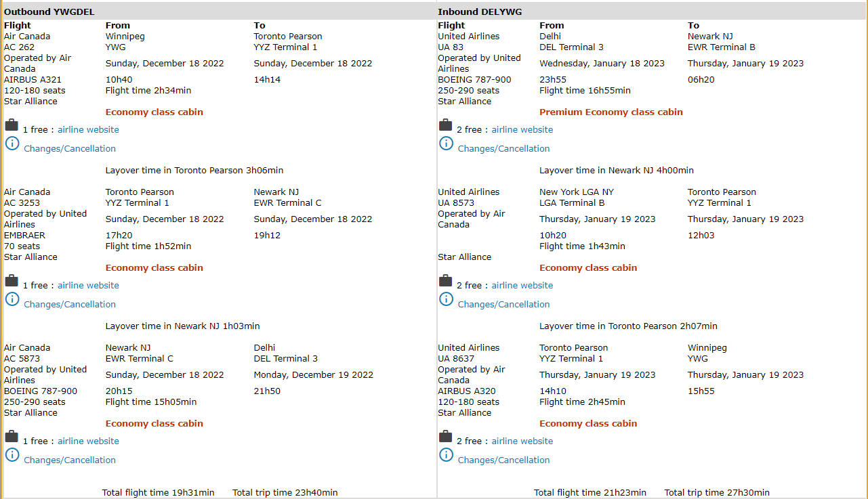This screenshot has width=868, height=499.
Task: Open Changes/Cancellation for flight AC 262
Action: (x=70, y=149)
